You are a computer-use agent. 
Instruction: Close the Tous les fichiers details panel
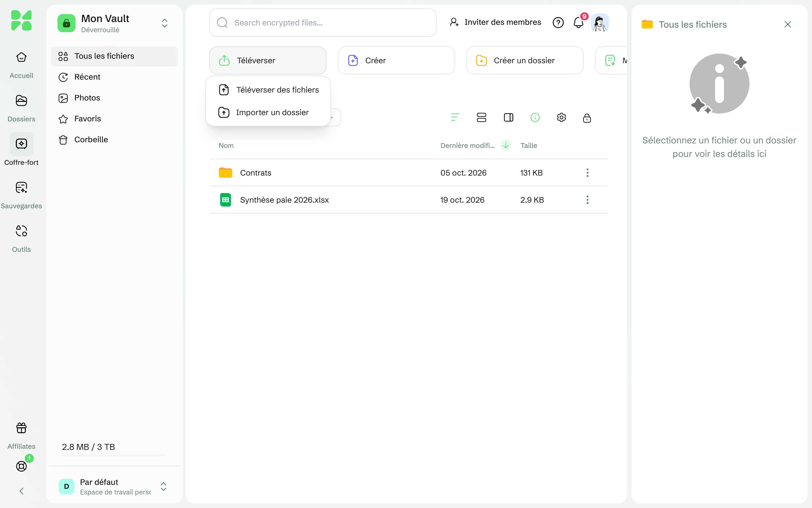point(787,24)
